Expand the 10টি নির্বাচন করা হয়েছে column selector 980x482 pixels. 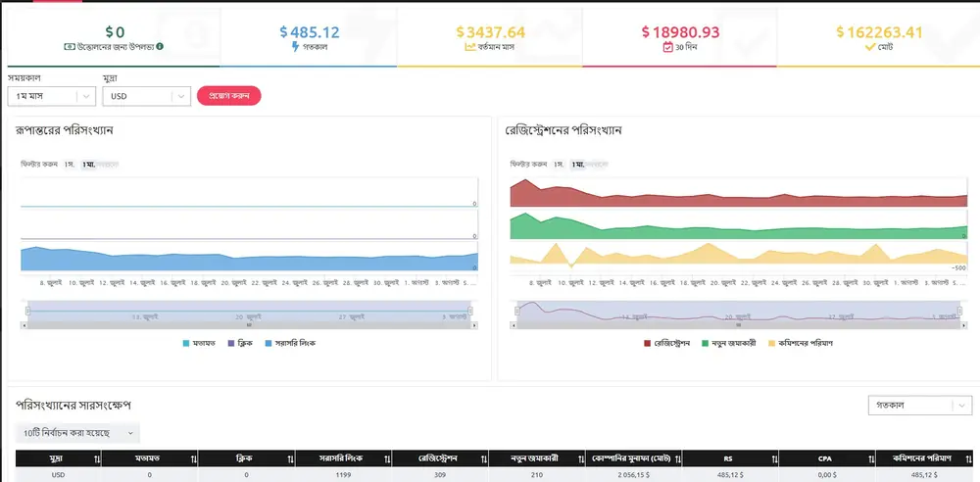coord(77,433)
